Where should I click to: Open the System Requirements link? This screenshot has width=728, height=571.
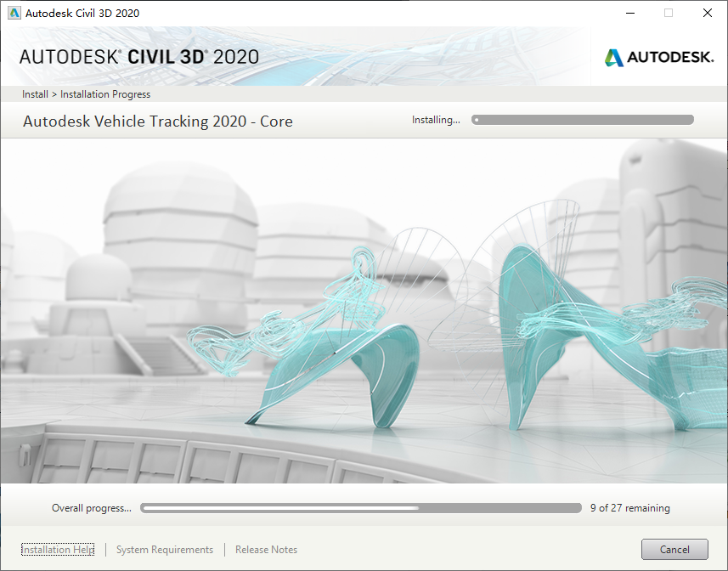[x=165, y=550]
